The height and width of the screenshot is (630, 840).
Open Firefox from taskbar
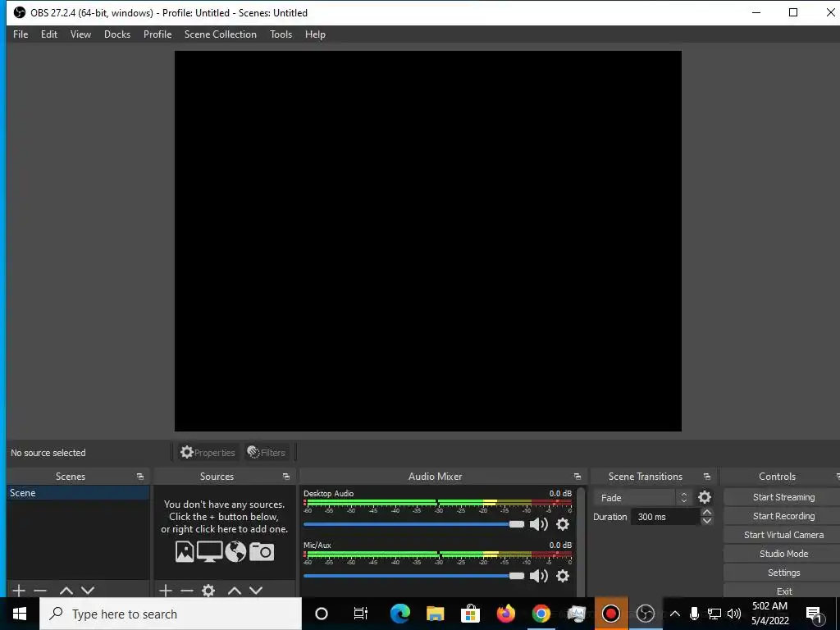(x=505, y=614)
